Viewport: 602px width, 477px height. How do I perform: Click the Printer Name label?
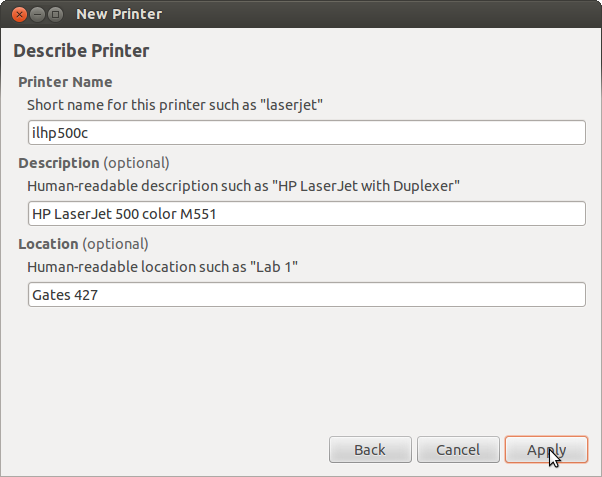[x=65, y=82]
